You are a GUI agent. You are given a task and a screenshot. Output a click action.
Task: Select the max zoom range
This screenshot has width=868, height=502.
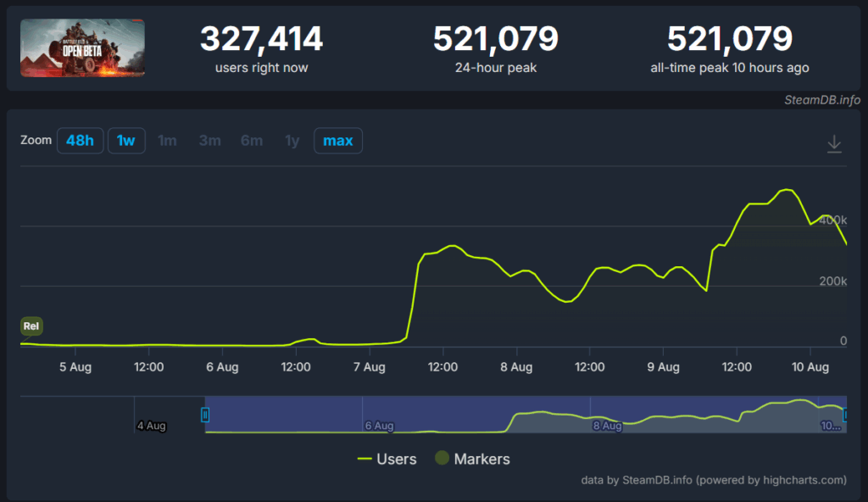click(338, 140)
